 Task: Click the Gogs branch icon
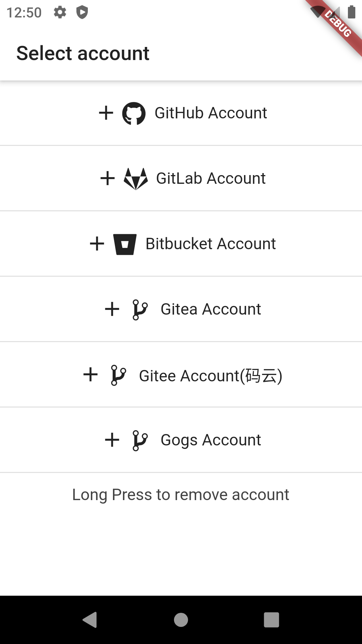(140, 440)
